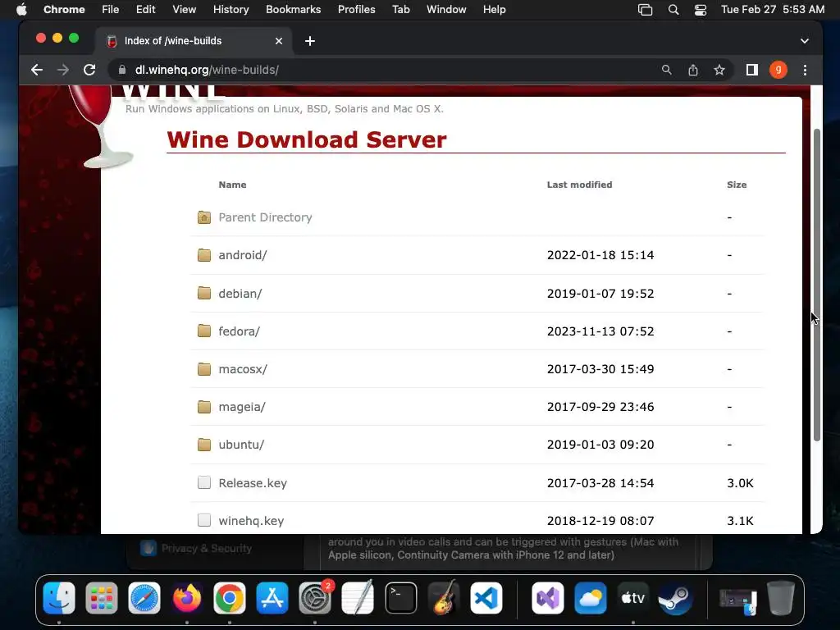Click the Release.key file icon

204,482
